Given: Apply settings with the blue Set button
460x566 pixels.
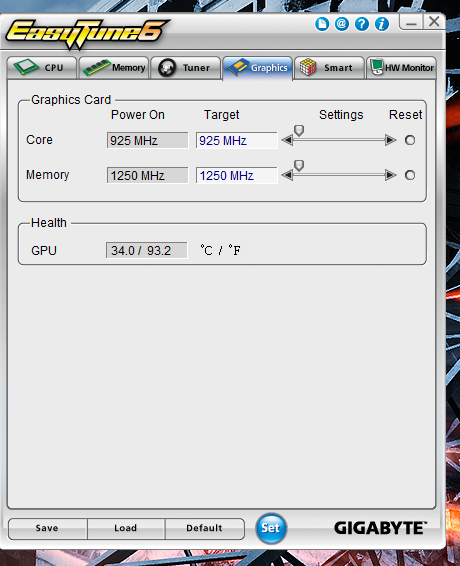Looking at the screenshot, I should (x=271, y=528).
